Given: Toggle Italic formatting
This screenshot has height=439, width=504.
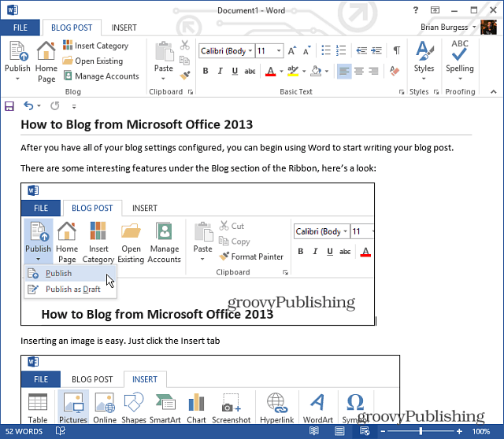Looking at the screenshot, I should click(x=220, y=71).
